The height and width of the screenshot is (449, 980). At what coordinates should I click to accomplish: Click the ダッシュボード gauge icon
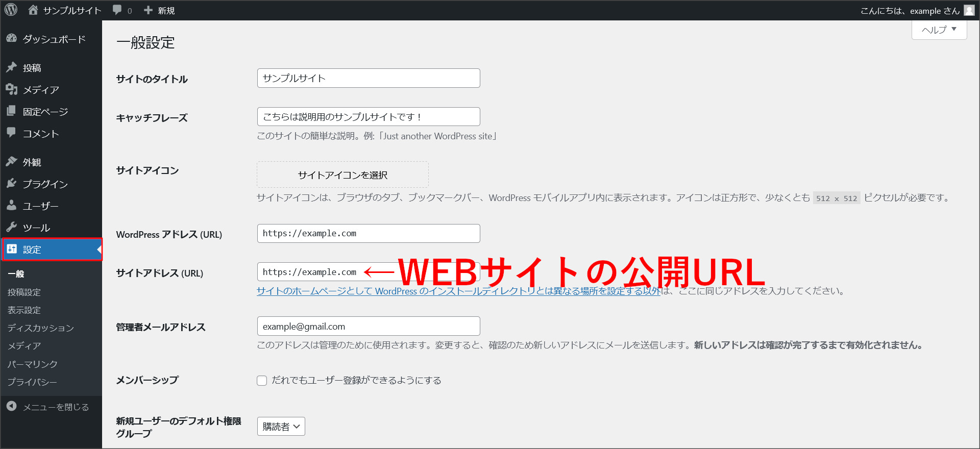pos(11,39)
